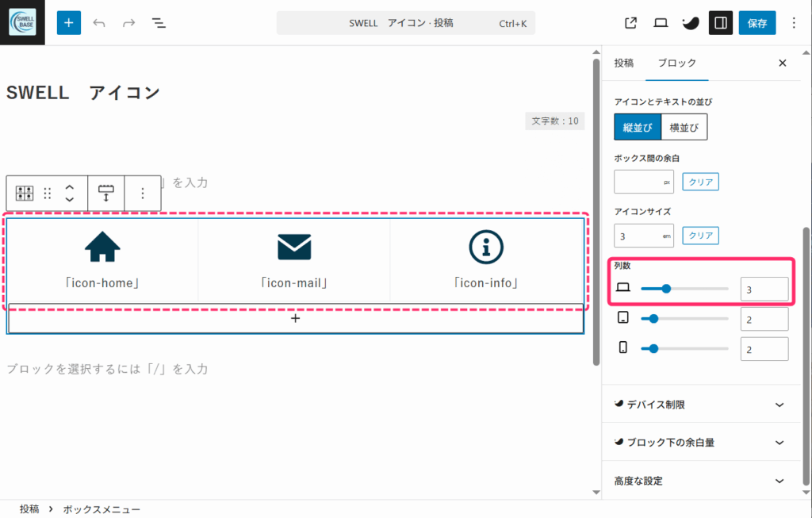The height and width of the screenshot is (518, 812).
Task: Open the command palette search field
Action: pos(406,23)
